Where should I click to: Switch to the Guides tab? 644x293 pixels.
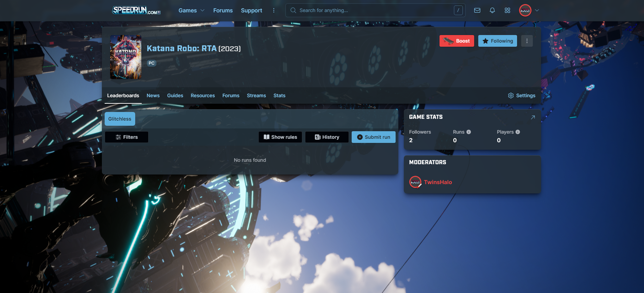pyautogui.click(x=175, y=95)
